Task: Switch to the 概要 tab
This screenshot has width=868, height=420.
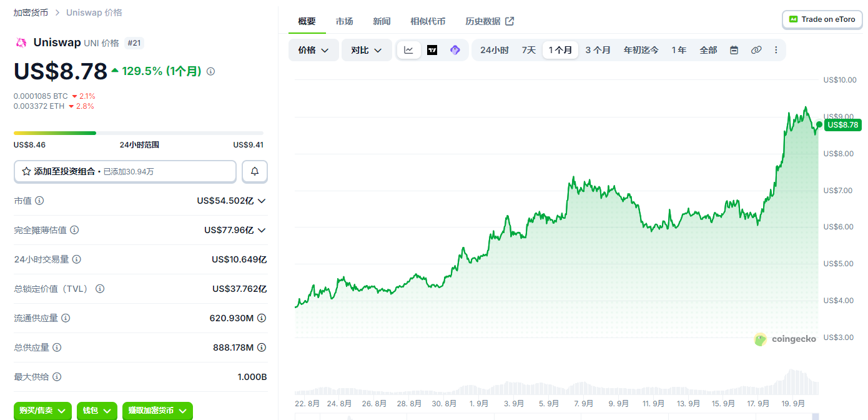Action: (x=307, y=21)
